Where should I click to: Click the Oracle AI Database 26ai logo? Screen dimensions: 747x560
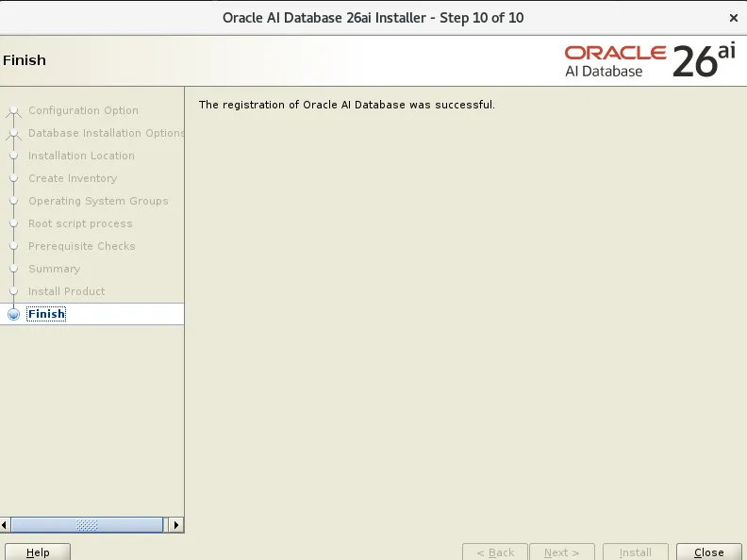[650, 60]
